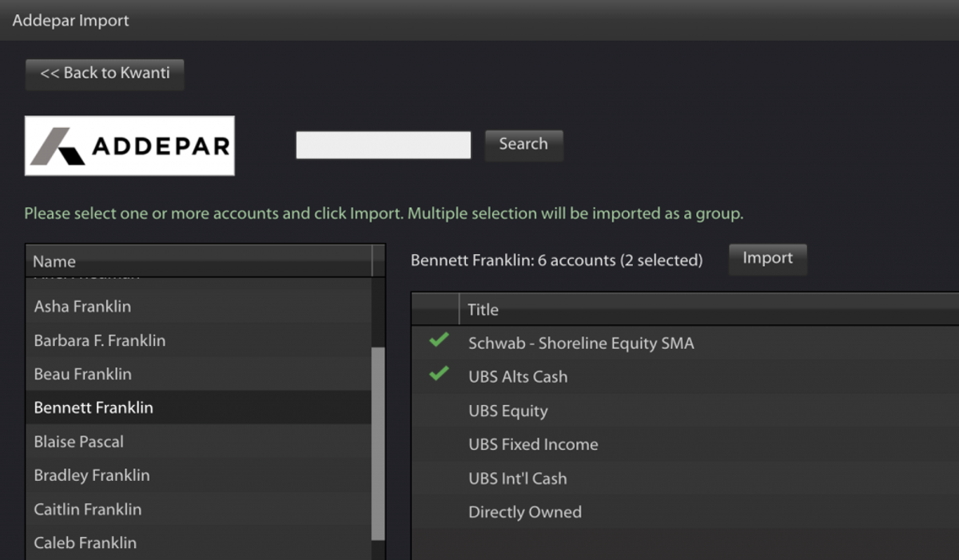Click the Search button
The width and height of the screenshot is (959, 560).
[523, 145]
